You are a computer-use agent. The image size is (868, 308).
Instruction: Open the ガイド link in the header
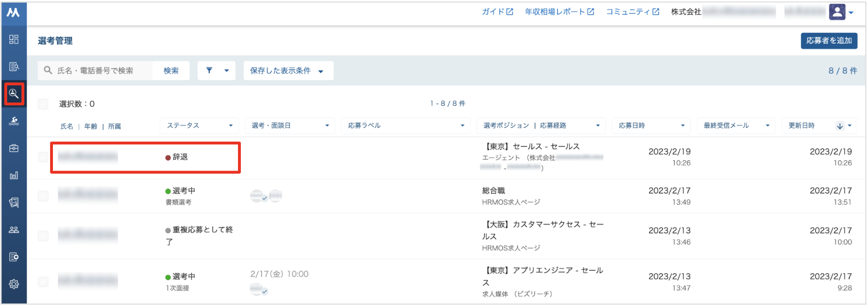click(497, 12)
